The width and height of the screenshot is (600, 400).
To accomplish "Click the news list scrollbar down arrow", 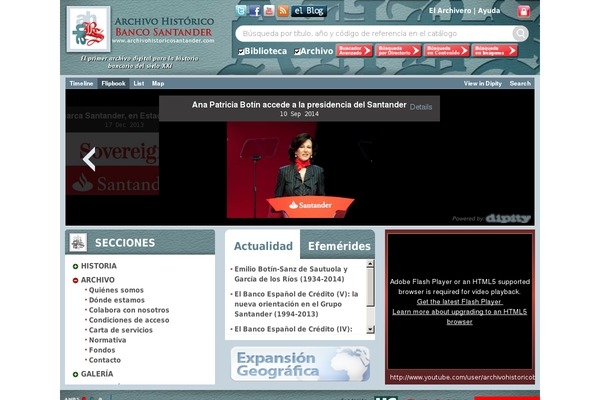I will coord(370,329).
